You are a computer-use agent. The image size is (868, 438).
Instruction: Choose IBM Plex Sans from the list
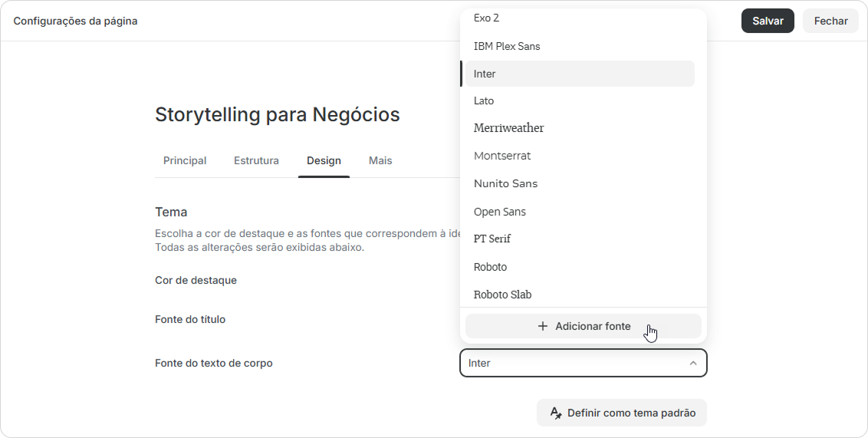click(580, 47)
